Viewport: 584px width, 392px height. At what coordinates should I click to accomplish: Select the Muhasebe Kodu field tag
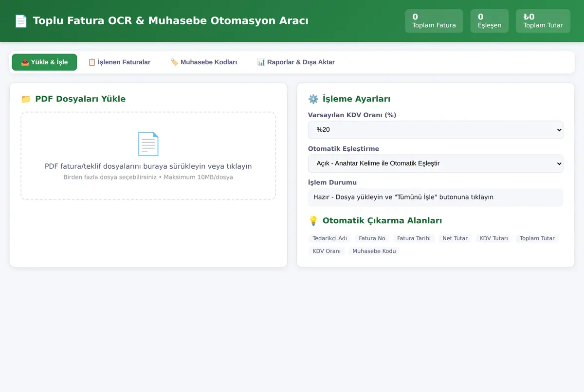click(x=374, y=251)
